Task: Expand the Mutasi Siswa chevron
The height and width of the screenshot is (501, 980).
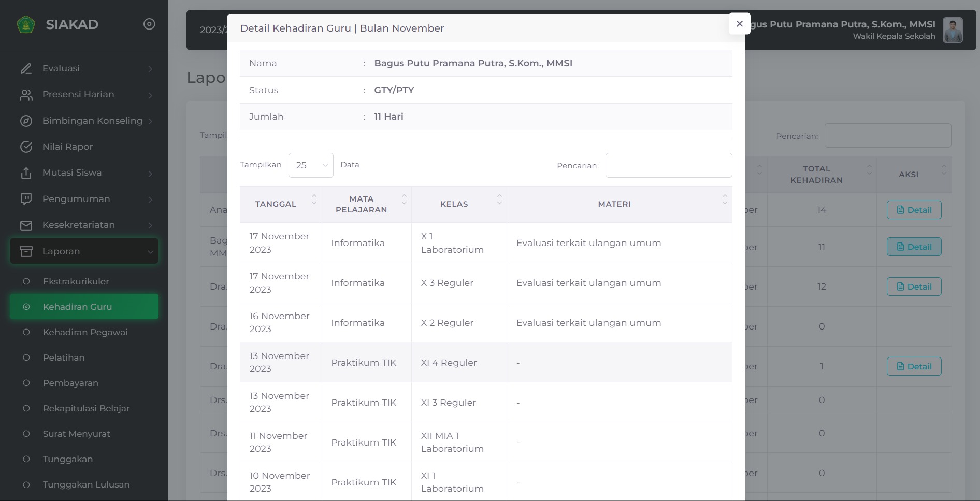Action: [150, 174]
